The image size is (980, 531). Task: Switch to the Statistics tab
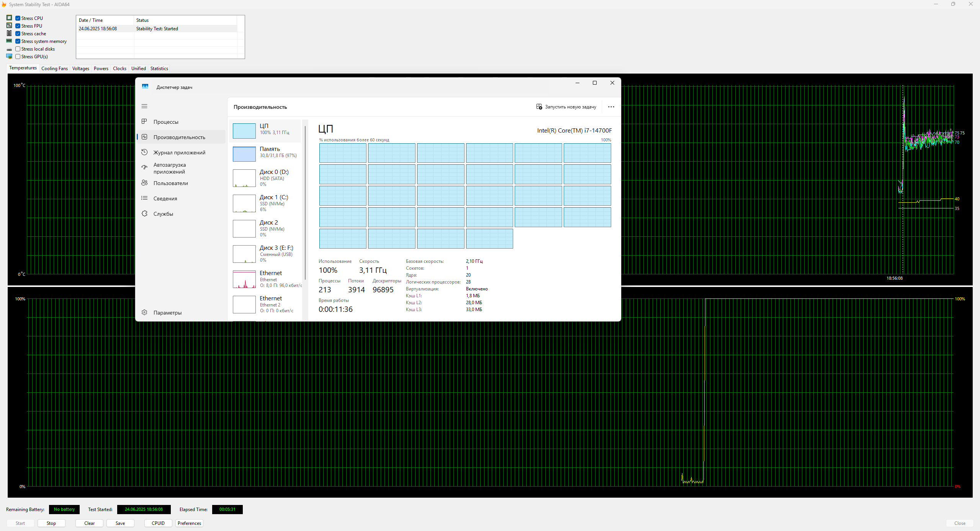coord(159,69)
